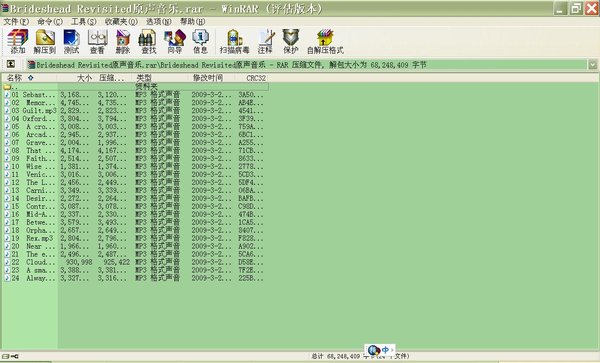Image resolution: width=600 pixels, height=363 pixels.
Task: Click size value 930,998
Action: click(x=79, y=262)
